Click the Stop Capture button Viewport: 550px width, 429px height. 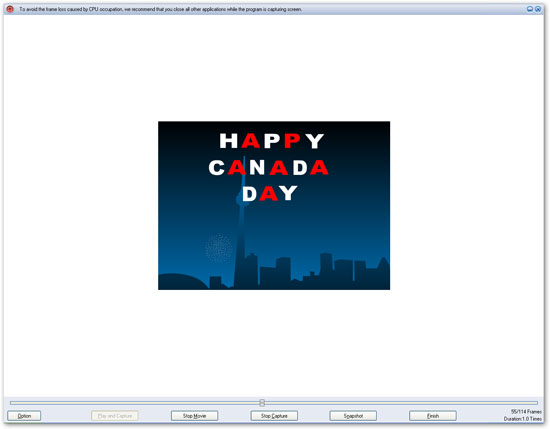(274, 416)
